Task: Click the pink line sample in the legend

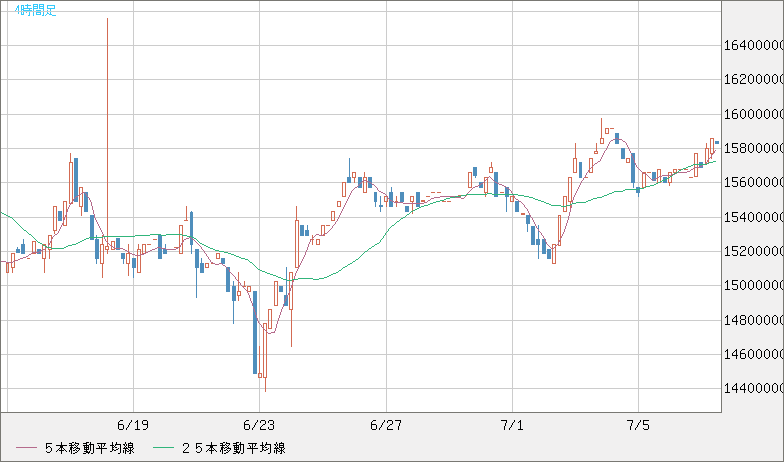Action: point(26,448)
